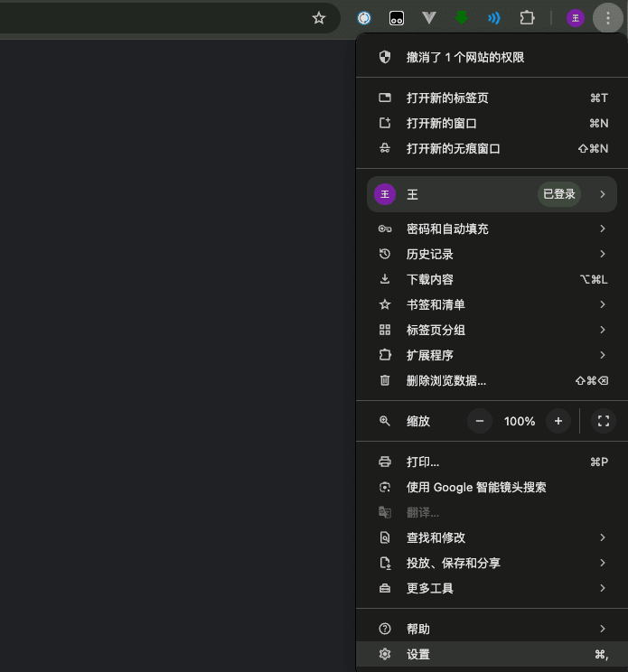Click the new window icon

tap(385, 123)
